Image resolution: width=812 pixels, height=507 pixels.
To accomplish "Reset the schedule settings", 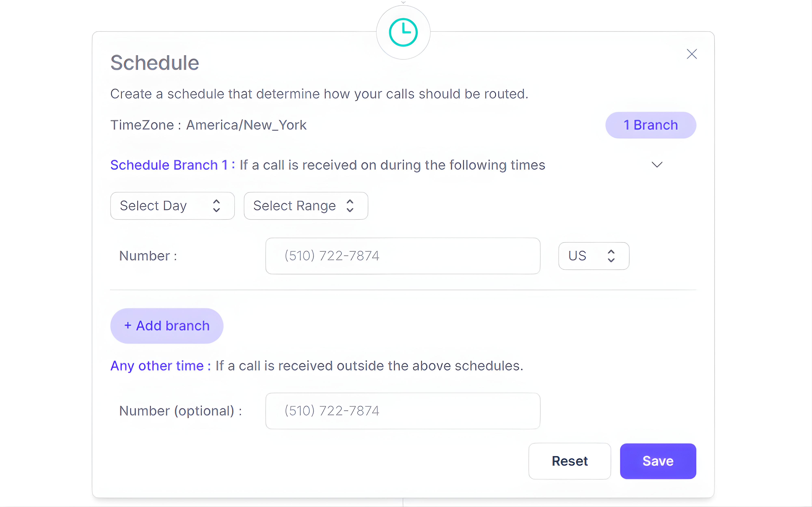I will click(x=569, y=461).
